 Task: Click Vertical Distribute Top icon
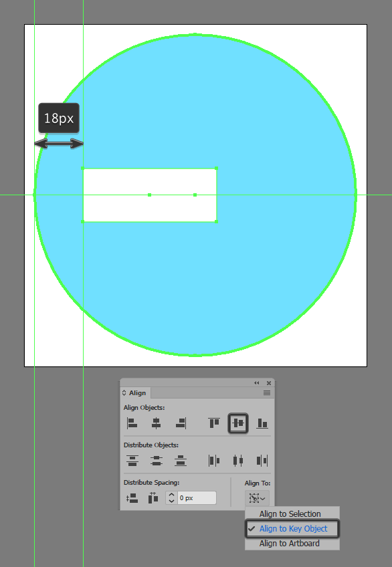[132, 460]
